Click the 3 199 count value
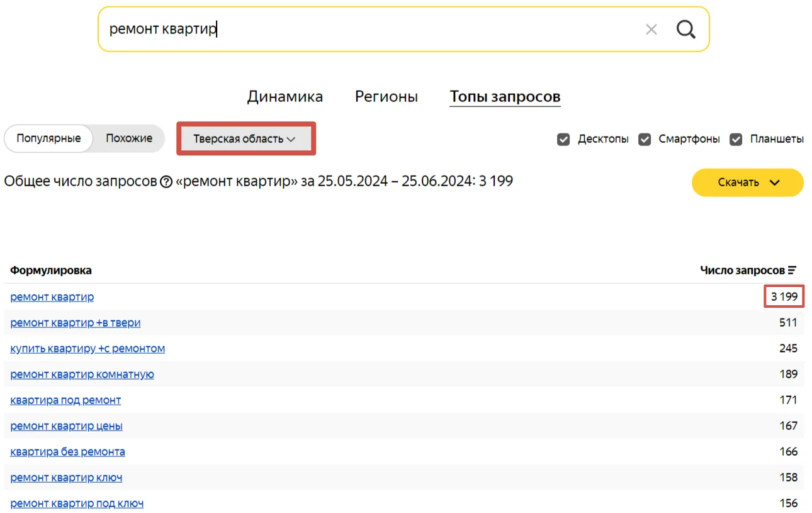The width and height of the screenshot is (812, 513). point(784,297)
